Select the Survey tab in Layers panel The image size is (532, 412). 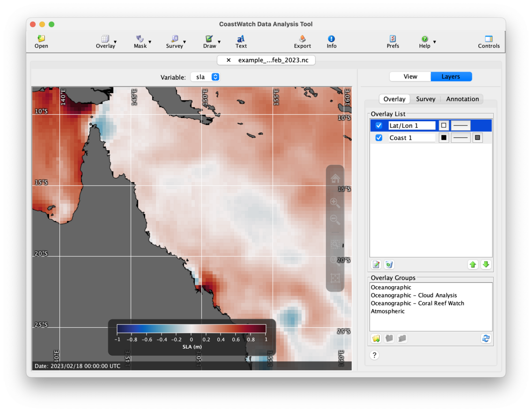pos(425,99)
